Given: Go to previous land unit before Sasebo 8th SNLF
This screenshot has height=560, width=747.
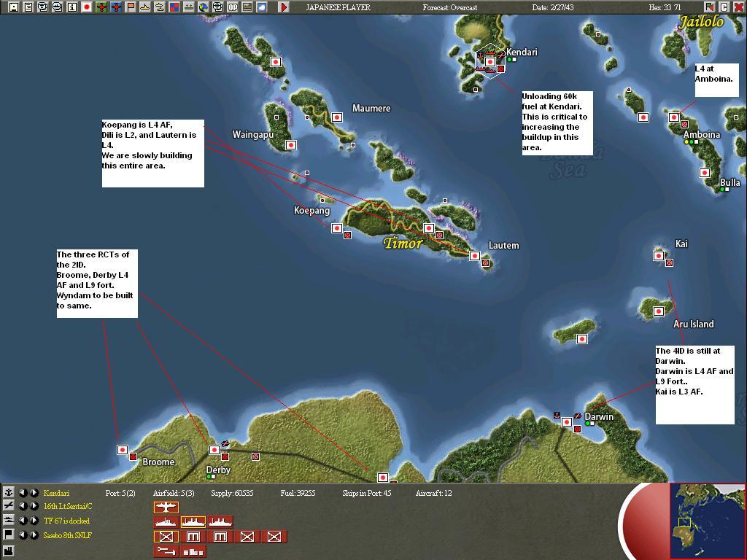Looking at the screenshot, I should (x=23, y=534).
